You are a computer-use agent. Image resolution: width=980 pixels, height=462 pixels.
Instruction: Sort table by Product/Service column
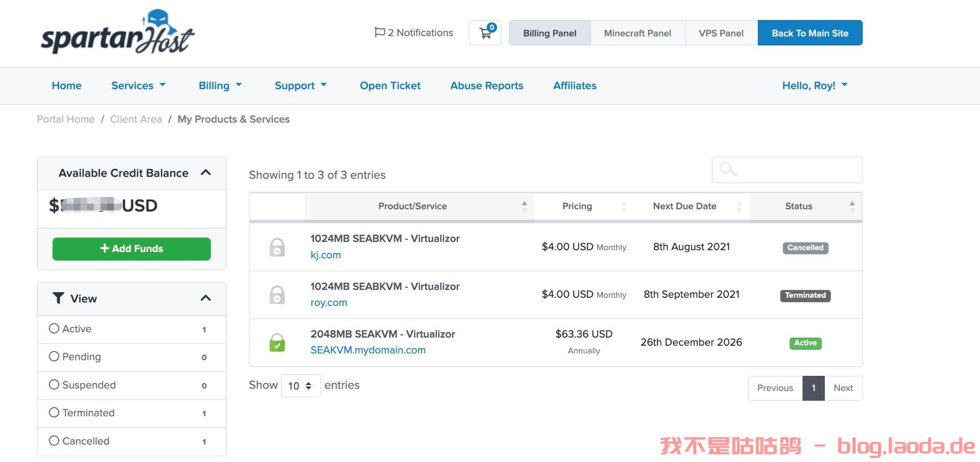click(x=419, y=206)
